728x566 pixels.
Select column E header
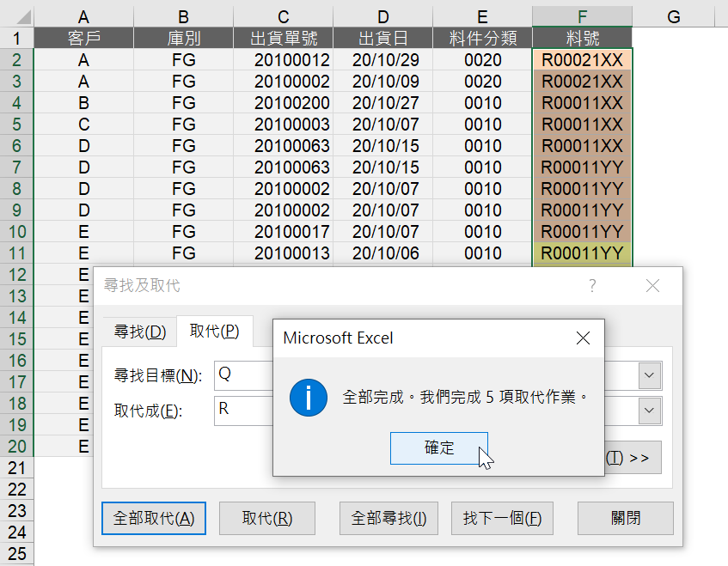point(482,17)
